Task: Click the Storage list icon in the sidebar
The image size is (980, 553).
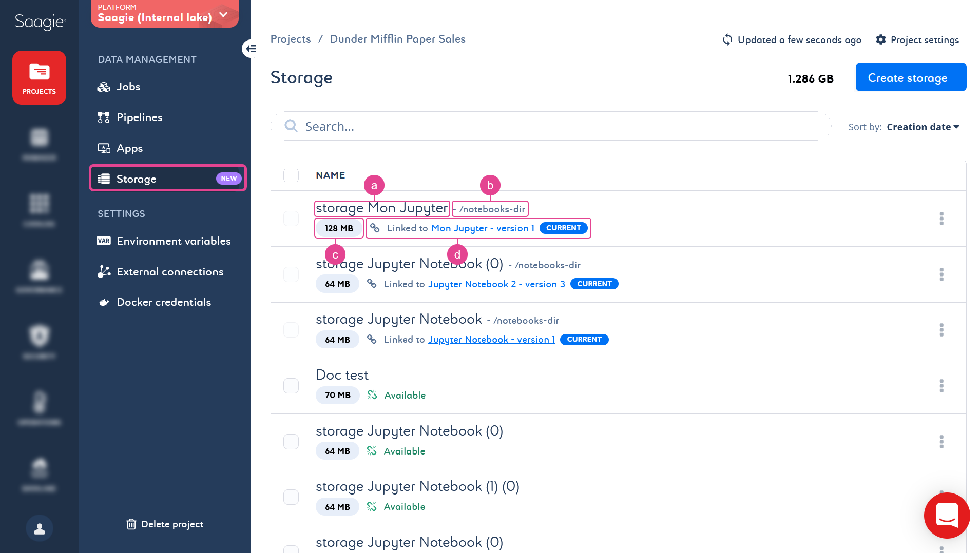Action: tap(104, 179)
